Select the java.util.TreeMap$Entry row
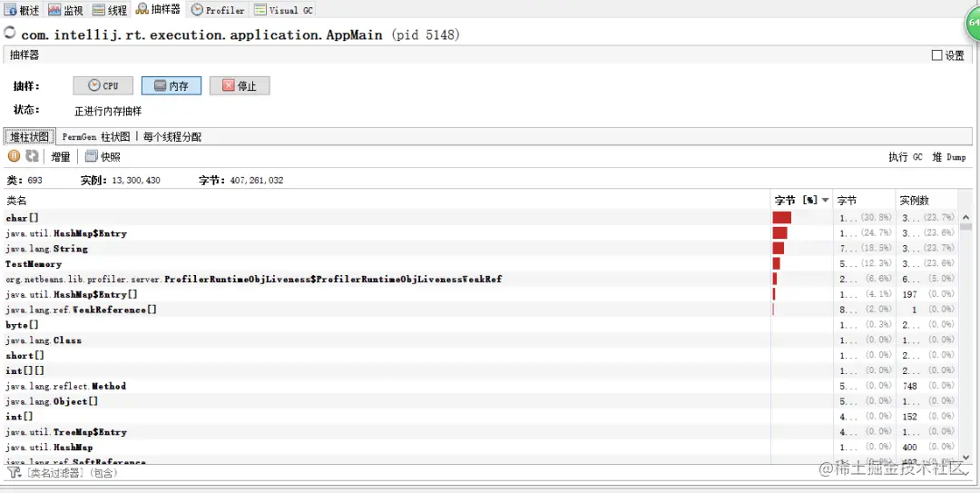 [x=480, y=432]
